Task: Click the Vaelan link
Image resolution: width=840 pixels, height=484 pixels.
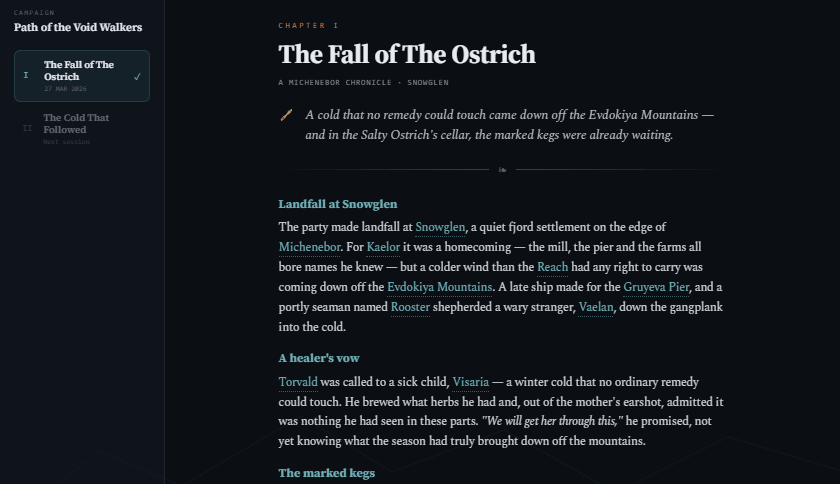Action: [x=596, y=307]
